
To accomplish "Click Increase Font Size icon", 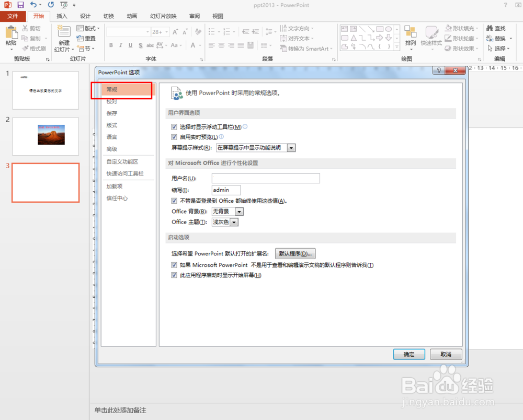I will coord(175,32).
